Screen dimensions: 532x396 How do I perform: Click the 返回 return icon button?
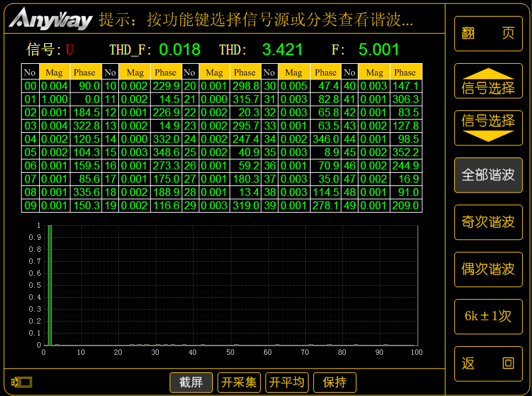click(488, 364)
